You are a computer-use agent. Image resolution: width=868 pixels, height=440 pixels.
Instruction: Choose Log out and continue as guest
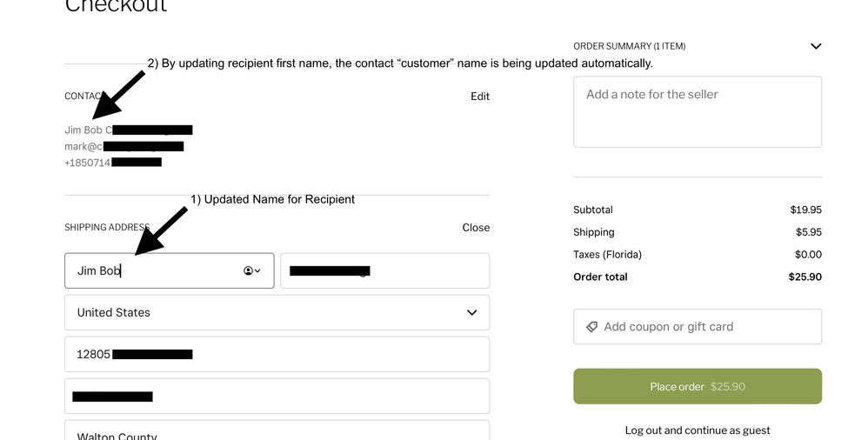click(x=697, y=430)
